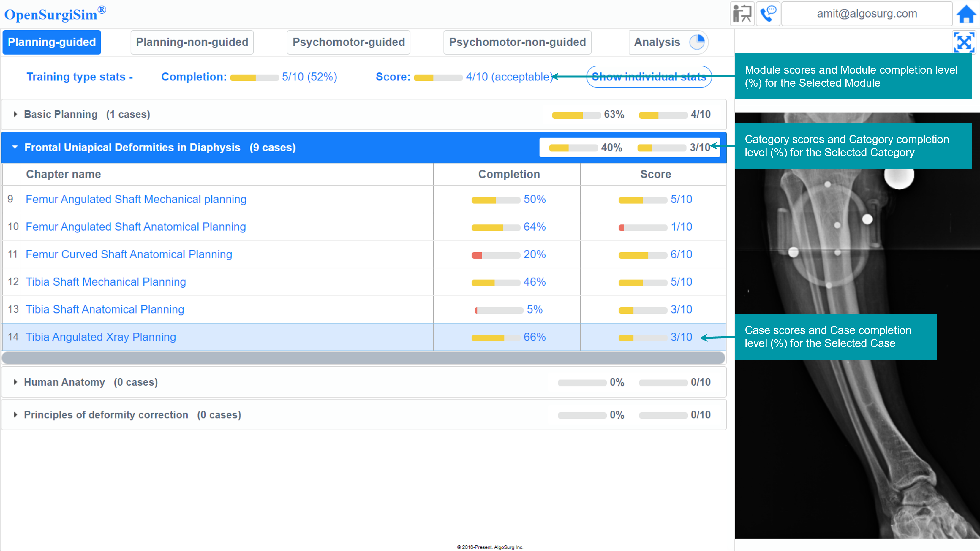Open the presenter training icon
The width and height of the screenshot is (980, 551).
coord(742,14)
